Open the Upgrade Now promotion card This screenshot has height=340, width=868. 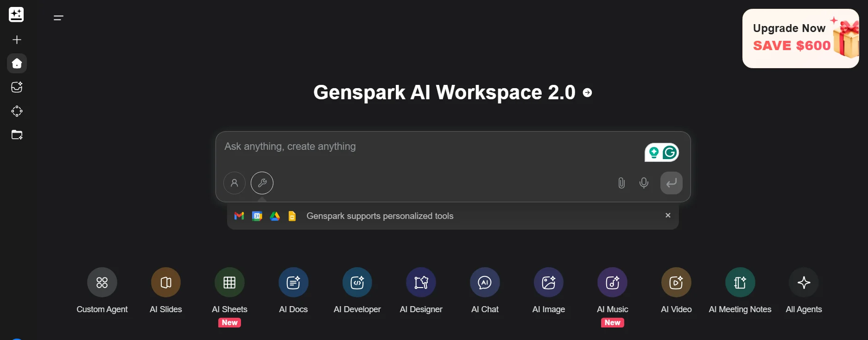(801, 38)
